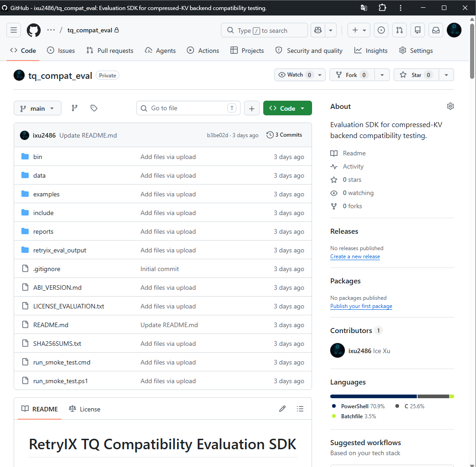
Task: Focus the Type / to search field
Action: click(264, 30)
